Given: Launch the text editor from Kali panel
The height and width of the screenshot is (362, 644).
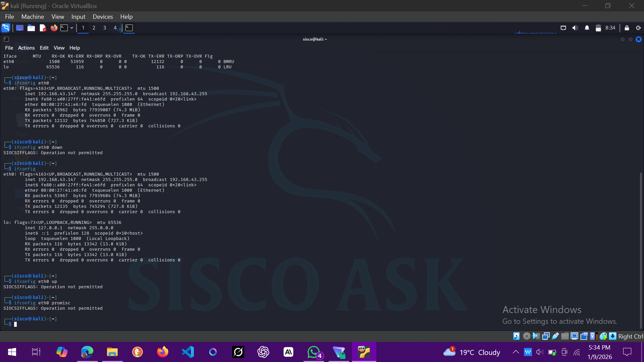Looking at the screenshot, I should [43, 28].
